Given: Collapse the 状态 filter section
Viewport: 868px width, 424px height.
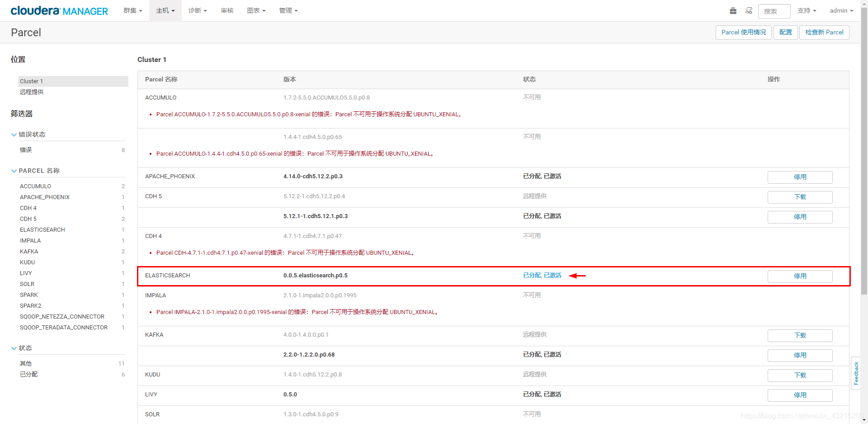Looking at the screenshot, I should point(22,348).
